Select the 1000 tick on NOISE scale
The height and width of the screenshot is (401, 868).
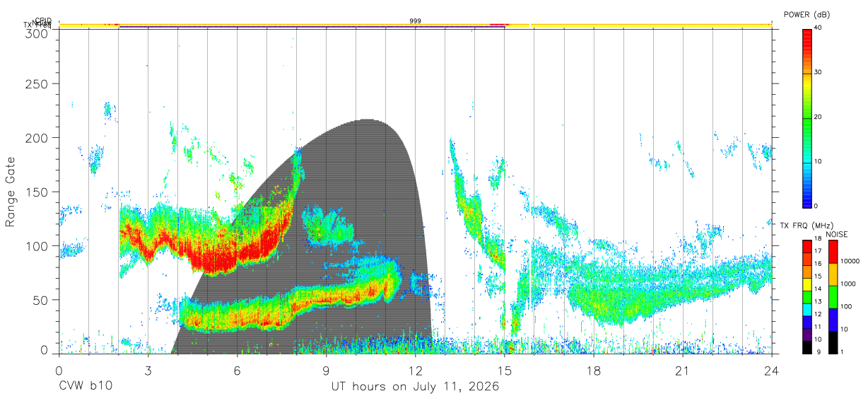[x=848, y=284]
